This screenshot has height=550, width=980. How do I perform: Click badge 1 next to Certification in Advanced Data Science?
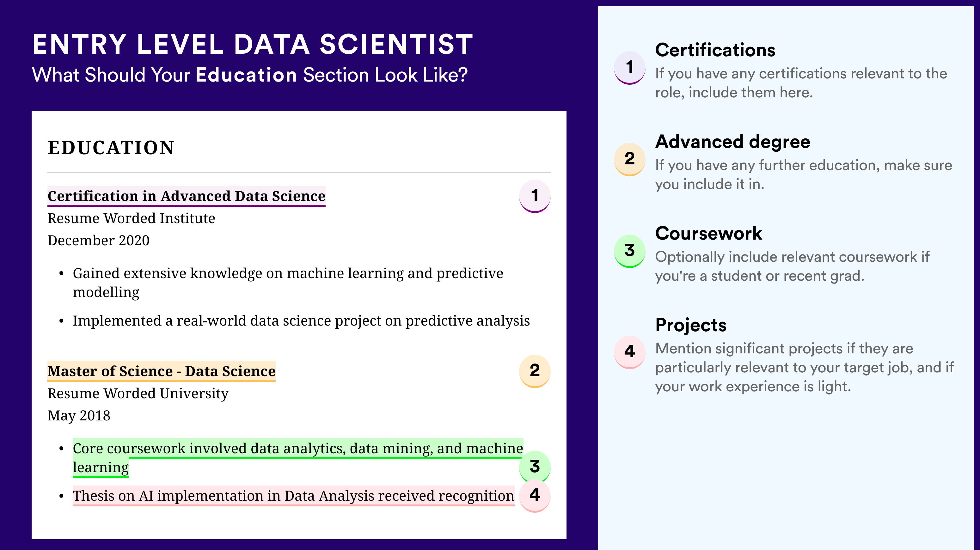click(x=535, y=196)
